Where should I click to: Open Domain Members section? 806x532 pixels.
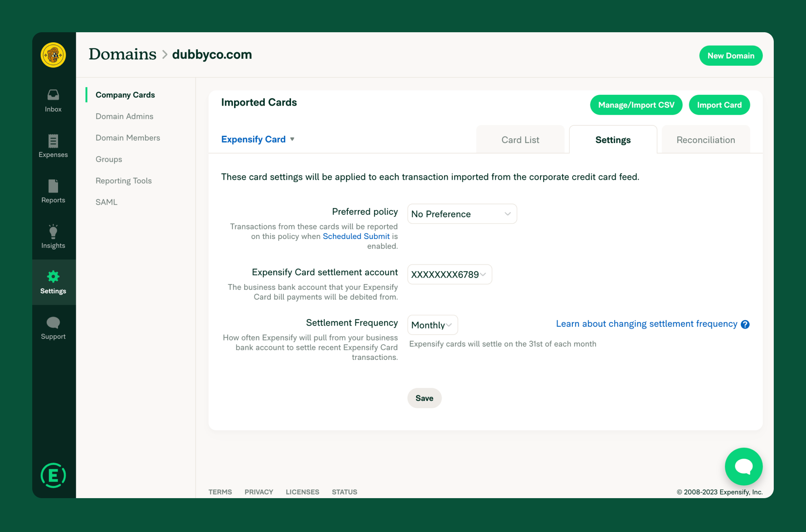[x=128, y=137]
